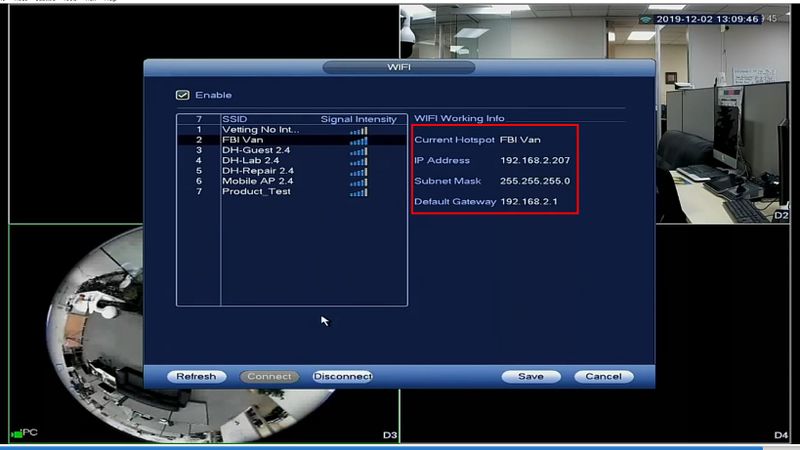Click the green camera IPC icon
This screenshot has height=450, width=800.
point(17,434)
